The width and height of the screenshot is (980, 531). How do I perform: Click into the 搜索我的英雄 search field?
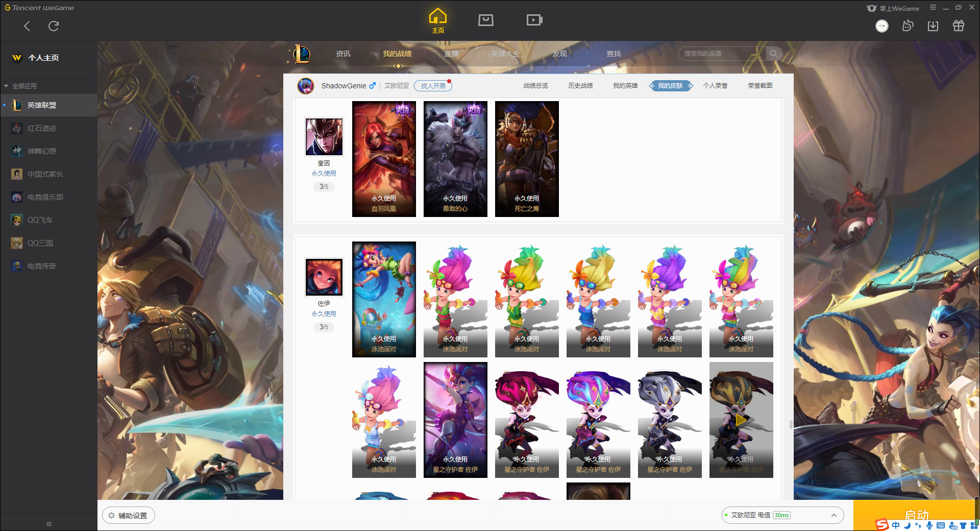click(723, 54)
